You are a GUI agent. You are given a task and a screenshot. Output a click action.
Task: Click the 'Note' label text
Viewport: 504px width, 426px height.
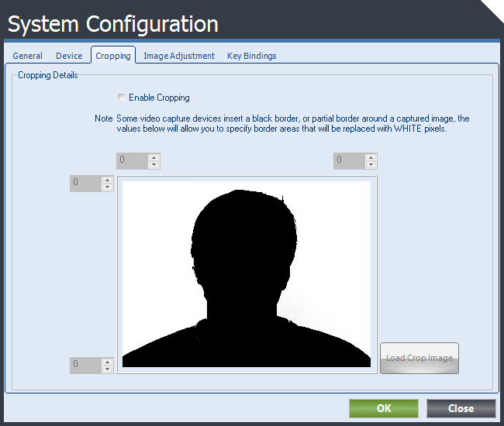click(103, 119)
